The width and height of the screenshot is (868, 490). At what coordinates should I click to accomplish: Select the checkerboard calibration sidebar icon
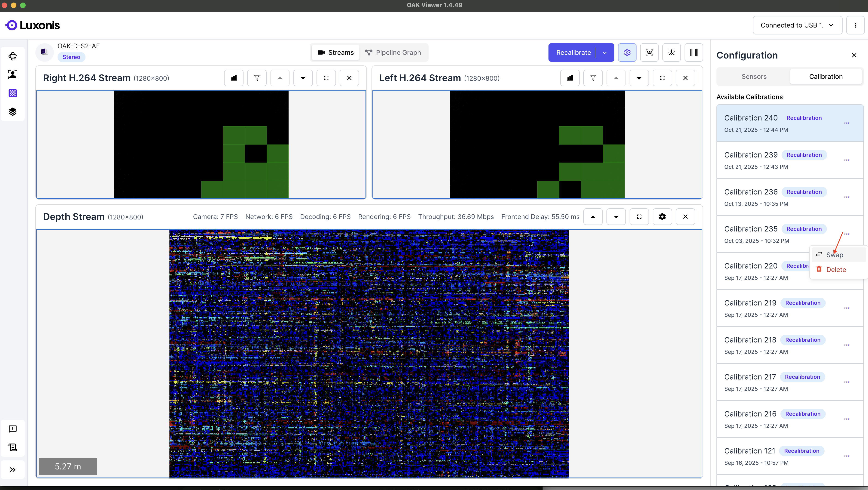[12, 93]
